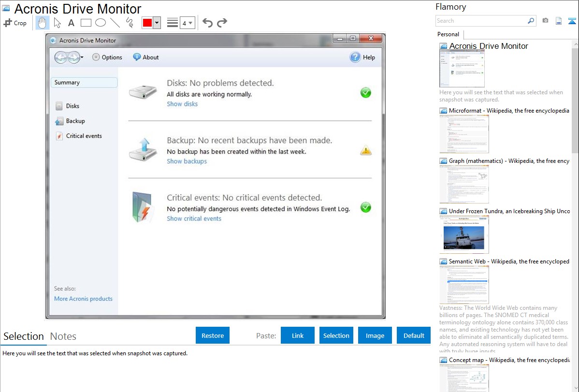
Task: Select Disks in the Acronis sidebar
Action: (68, 106)
